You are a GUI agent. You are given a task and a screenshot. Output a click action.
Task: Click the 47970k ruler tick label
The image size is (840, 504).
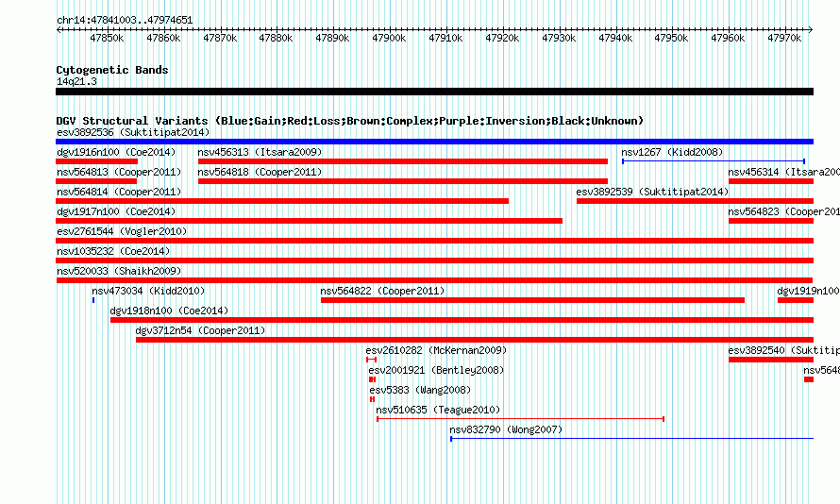(784, 38)
